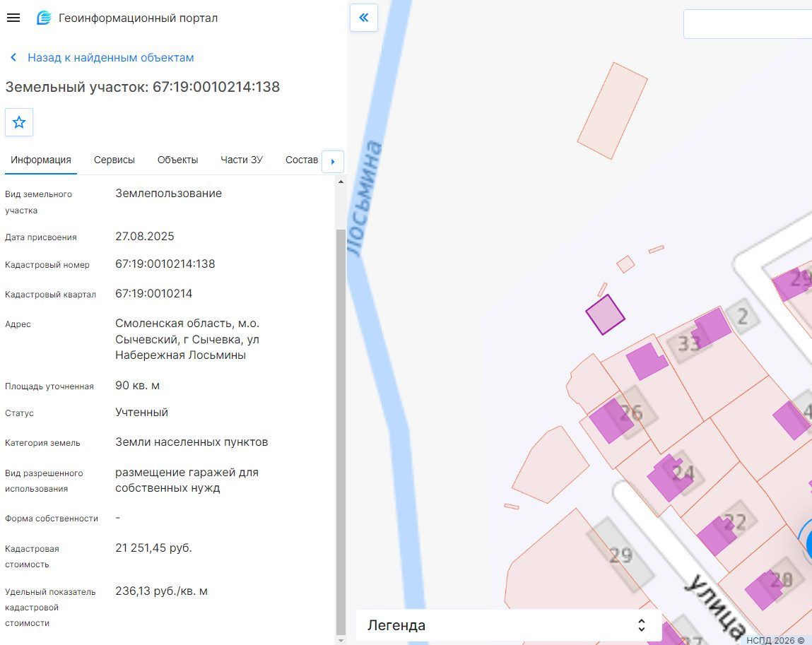812x645 pixels.
Task: Open the hamburger main menu
Action: pos(13,18)
